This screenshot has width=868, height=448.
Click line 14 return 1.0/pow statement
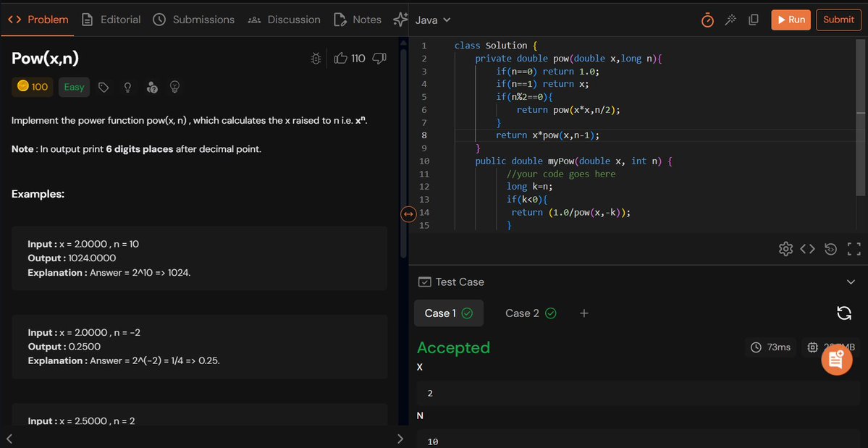pos(571,212)
